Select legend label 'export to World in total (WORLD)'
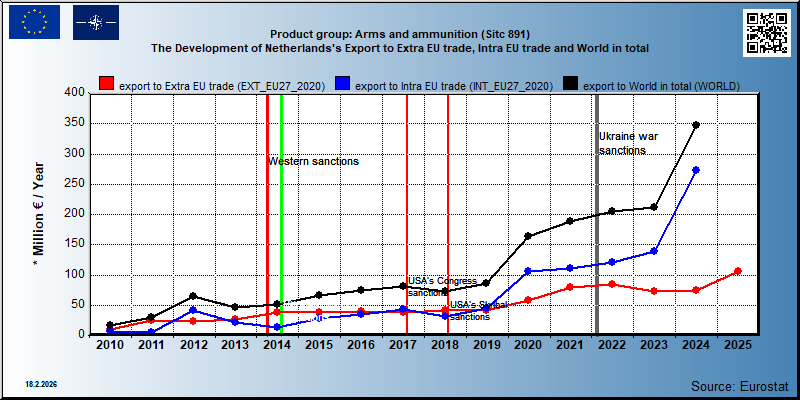Viewport: 800px width, 400px height. pyautogui.click(x=661, y=86)
